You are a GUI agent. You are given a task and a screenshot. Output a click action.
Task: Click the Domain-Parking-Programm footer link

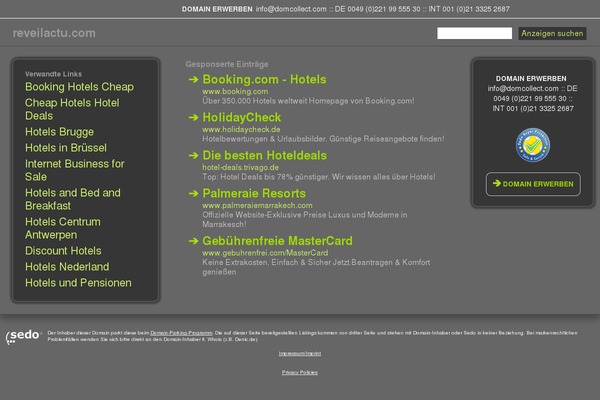coord(181,333)
